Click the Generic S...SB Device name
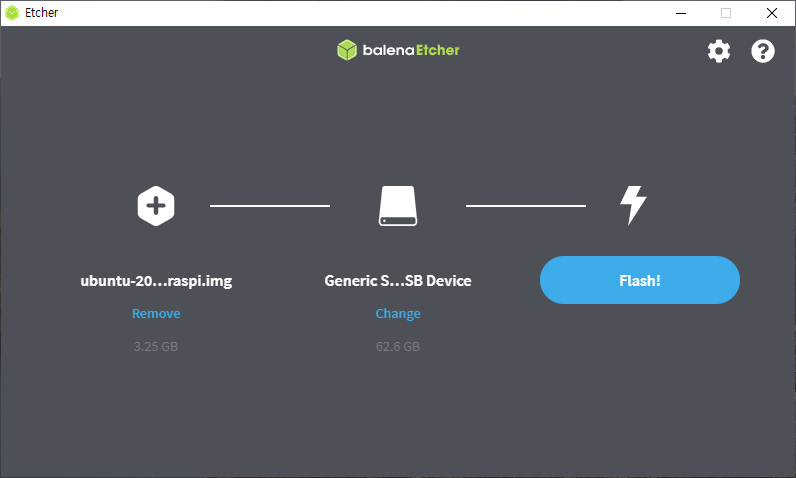Viewport: 796px width, 478px height. point(398,281)
